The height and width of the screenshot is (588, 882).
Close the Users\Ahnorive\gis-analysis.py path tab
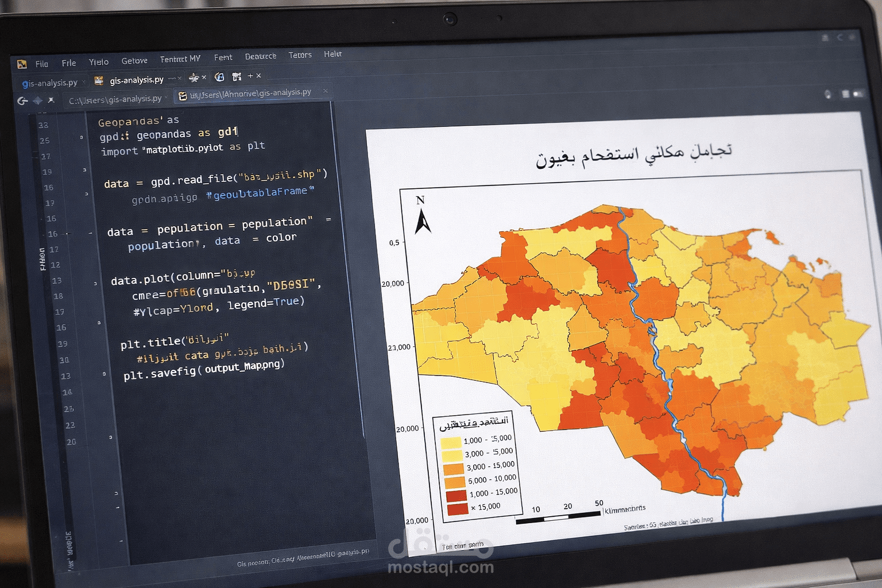point(326,91)
